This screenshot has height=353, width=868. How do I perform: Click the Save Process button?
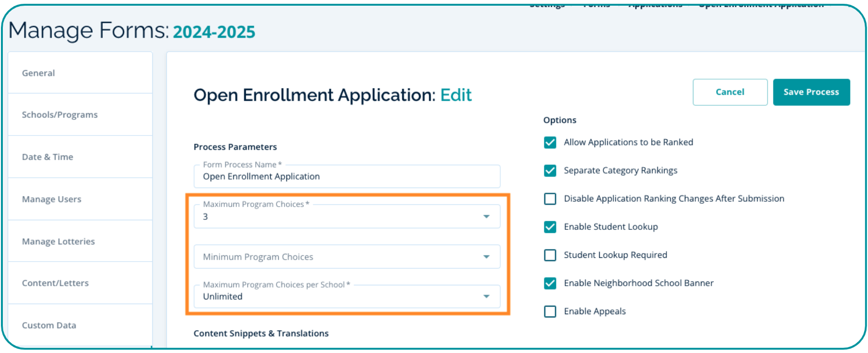coord(811,92)
